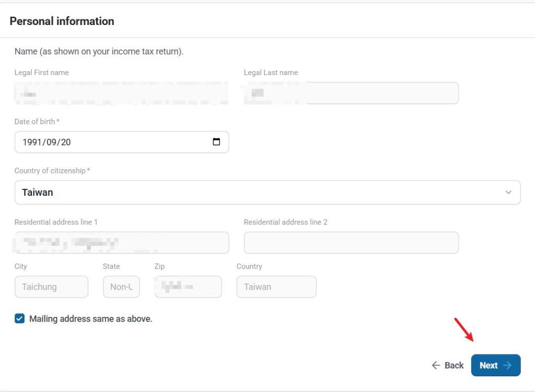This screenshot has height=392, width=535.
Task: Click the Mailing address same as above label
Action: point(90,319)
